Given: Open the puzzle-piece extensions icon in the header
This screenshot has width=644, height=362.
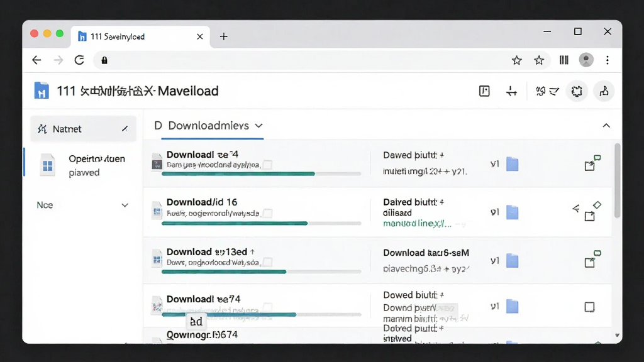Looking at the screenshot, I should (x=577, y=91).
